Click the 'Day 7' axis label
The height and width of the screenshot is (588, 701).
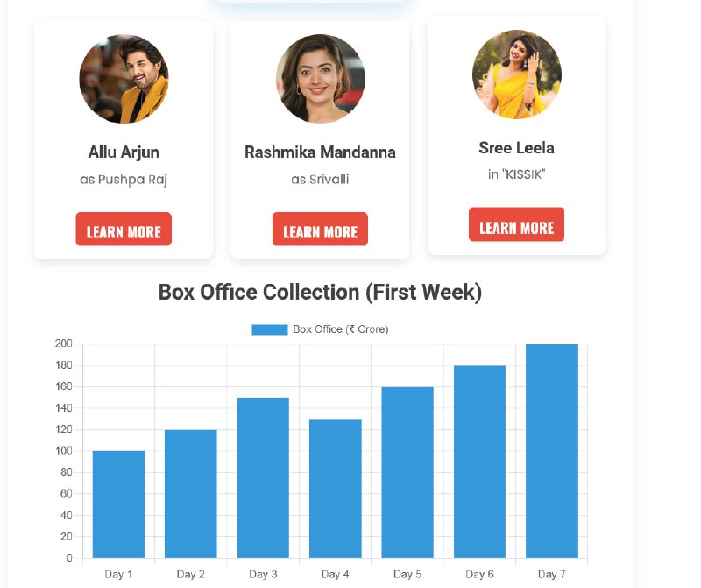click(552, 574)
